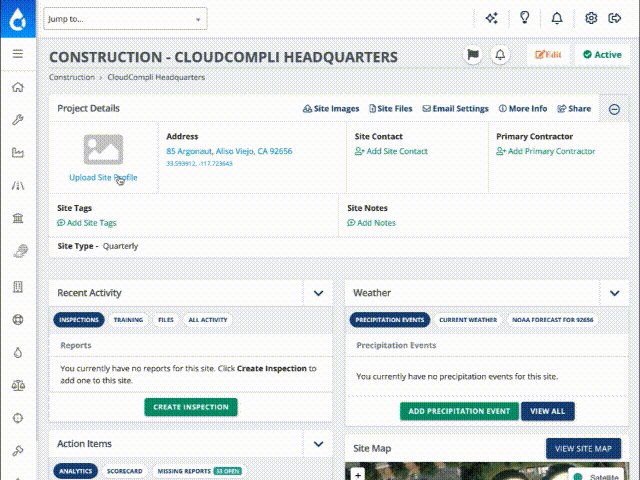Image resolution: width=640 pixels, height=480 pixels.
Task: Open notifications bell in top header
Action: (557, 18)
